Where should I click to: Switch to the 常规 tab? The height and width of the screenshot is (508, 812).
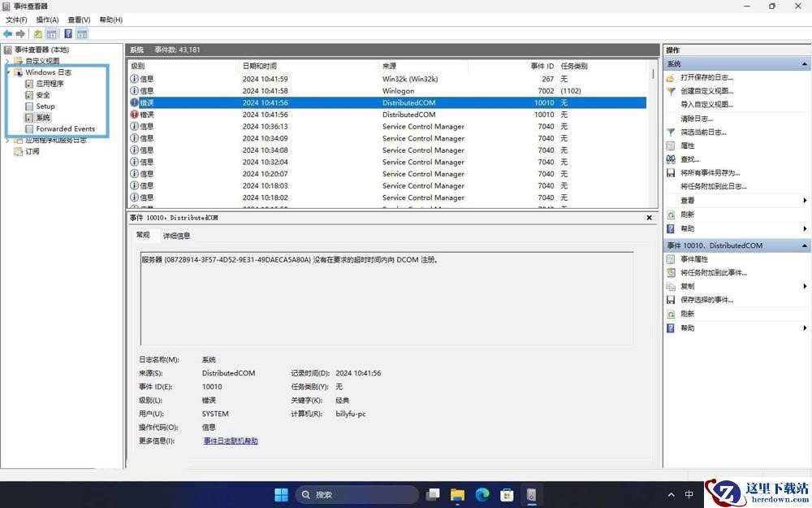(x=143, y=235)
